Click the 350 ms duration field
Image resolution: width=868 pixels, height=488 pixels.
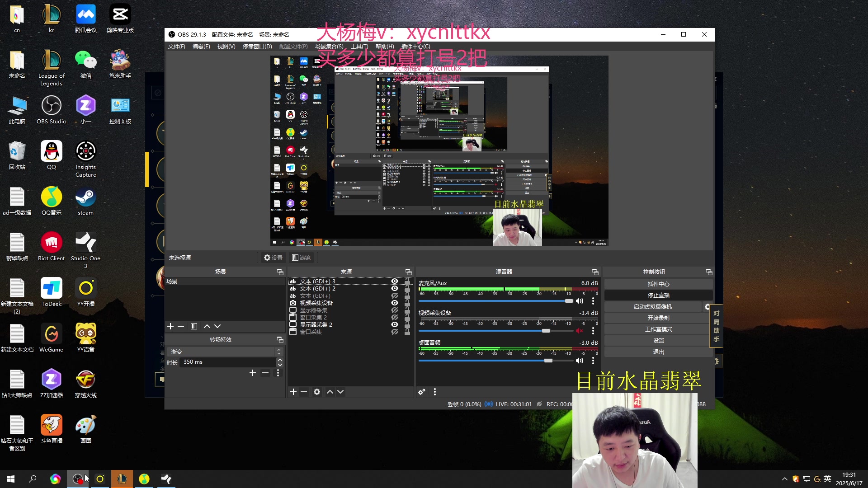point(228,362)
